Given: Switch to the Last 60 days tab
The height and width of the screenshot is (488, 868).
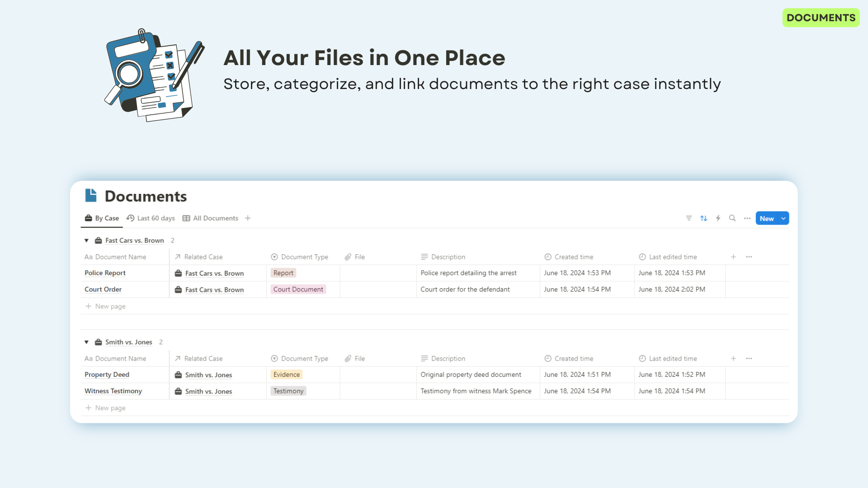Looking at the screenshot, I should [x=151, y=218].
